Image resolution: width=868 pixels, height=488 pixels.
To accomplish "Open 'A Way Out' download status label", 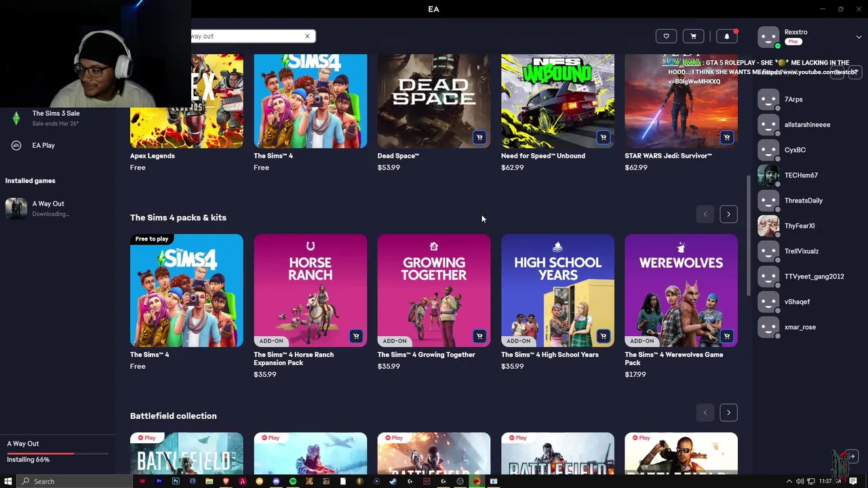I will (23, 443).
